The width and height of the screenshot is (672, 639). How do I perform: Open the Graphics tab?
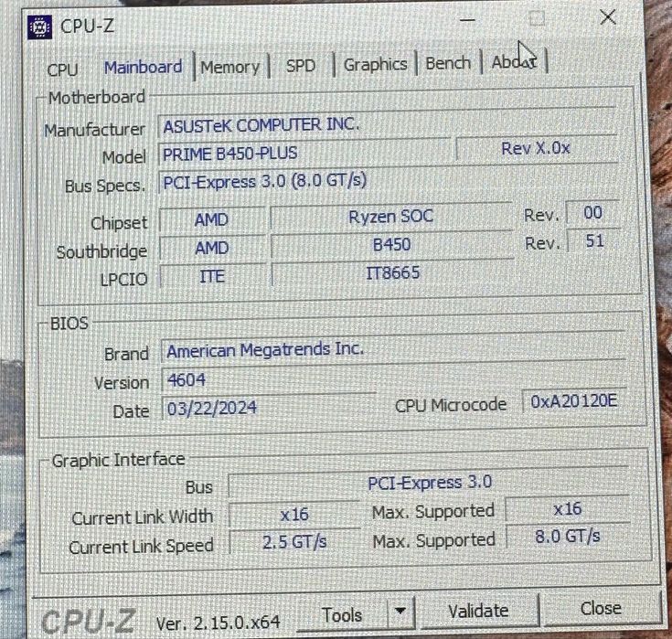376,65
